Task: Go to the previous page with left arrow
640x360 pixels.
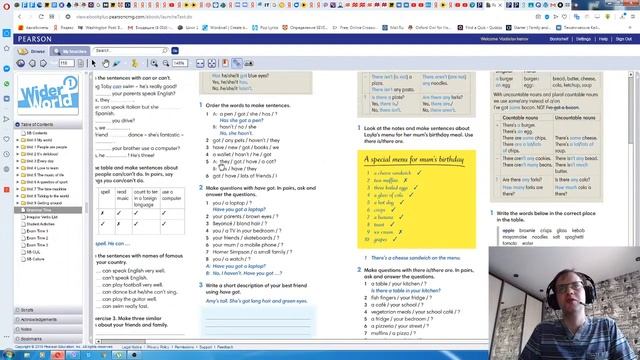Action: coord(32,63)
